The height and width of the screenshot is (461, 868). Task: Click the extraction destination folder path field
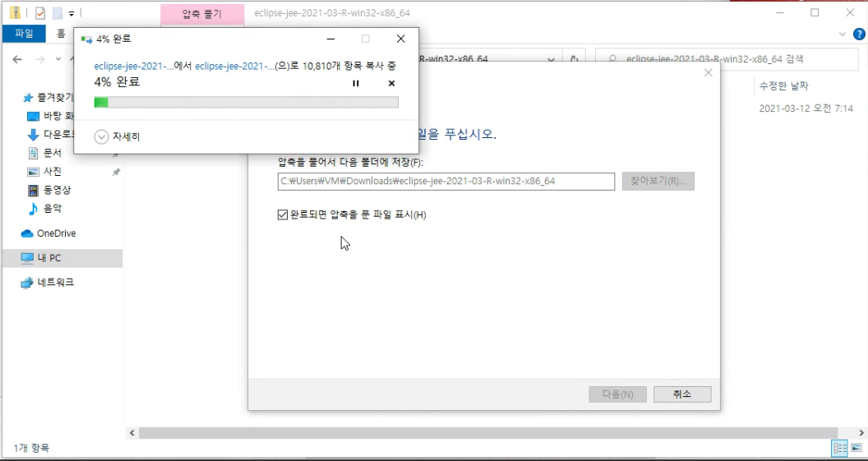click(446, 182)
